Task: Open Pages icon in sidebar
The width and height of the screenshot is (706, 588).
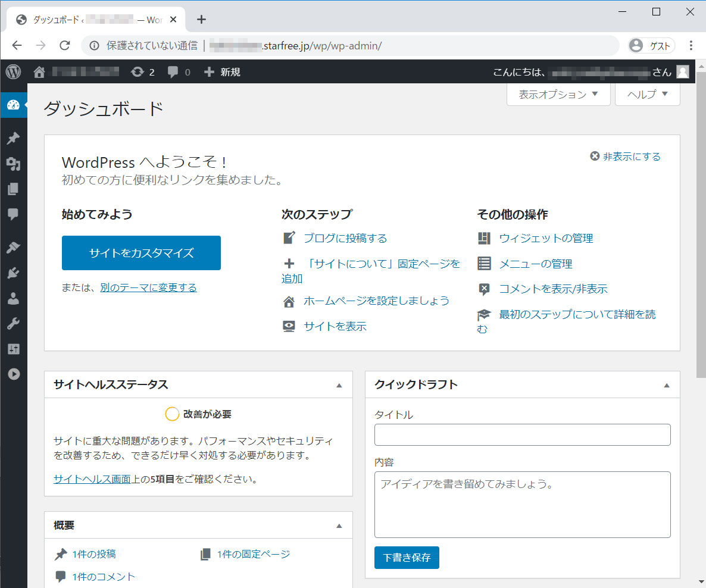Action: tap(14, 189)
